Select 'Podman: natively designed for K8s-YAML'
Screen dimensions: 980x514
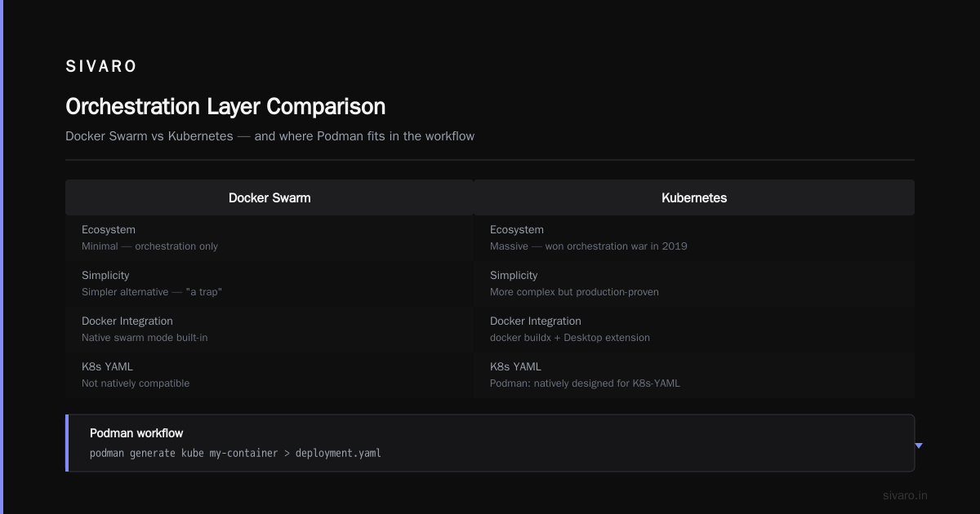[x=585, y=383]
